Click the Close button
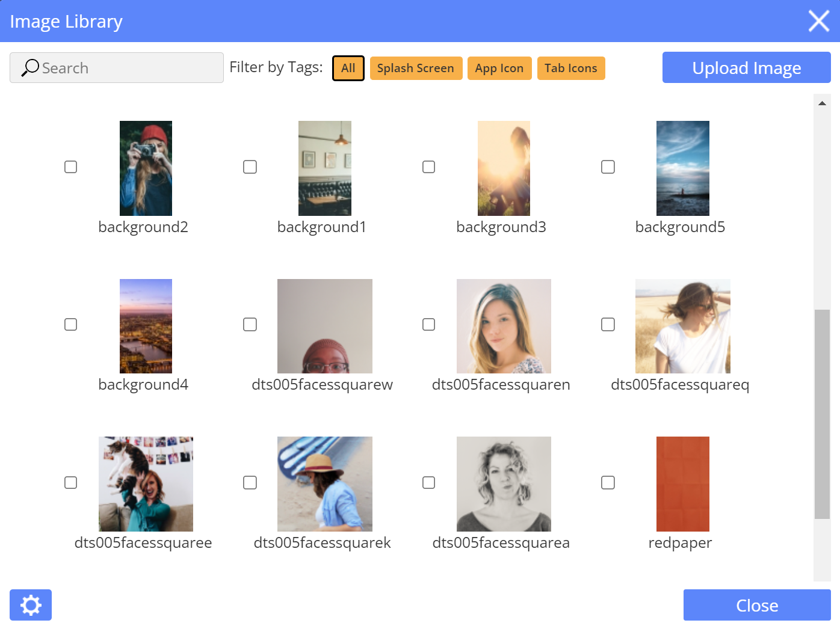840x629 pixels. tap(757, 605)
